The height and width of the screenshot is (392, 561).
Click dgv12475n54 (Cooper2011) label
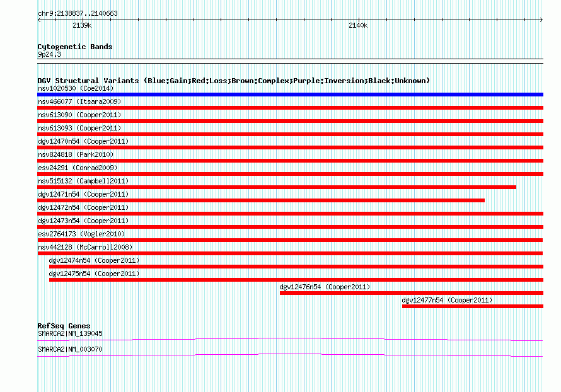[x=94, y=274]
